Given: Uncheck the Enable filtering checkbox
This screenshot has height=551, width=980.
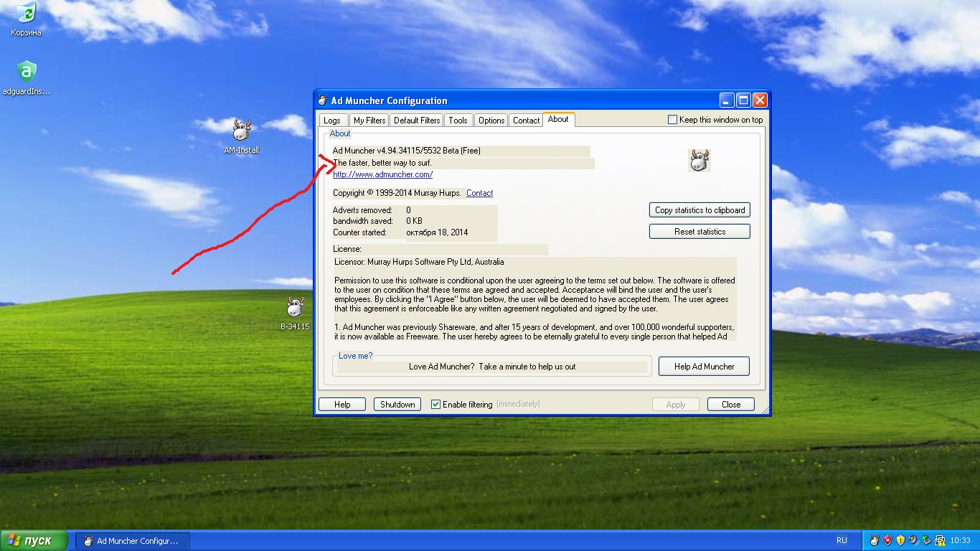Looking at the screenshot, I should (x=435, y=405).
